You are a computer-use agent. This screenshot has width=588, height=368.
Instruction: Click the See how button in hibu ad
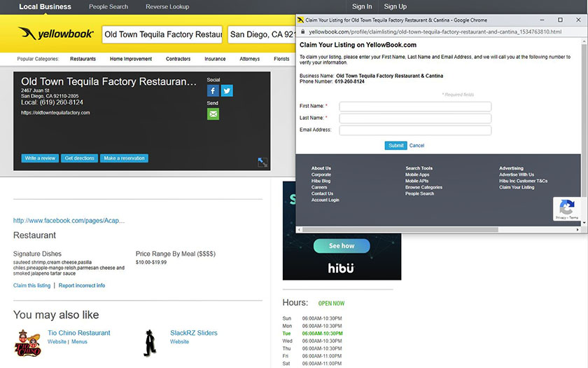point(342,246)
